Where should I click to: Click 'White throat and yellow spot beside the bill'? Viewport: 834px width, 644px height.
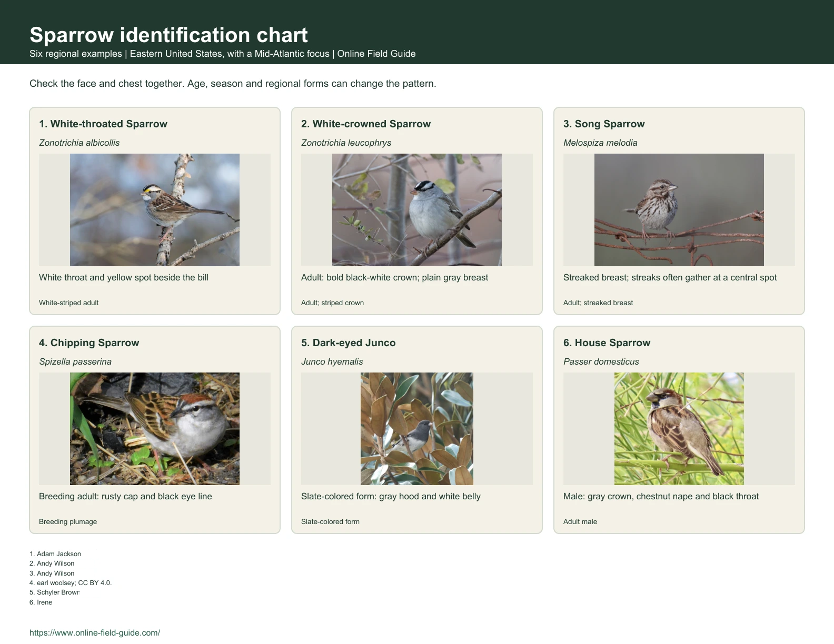[x=124, y=277]
